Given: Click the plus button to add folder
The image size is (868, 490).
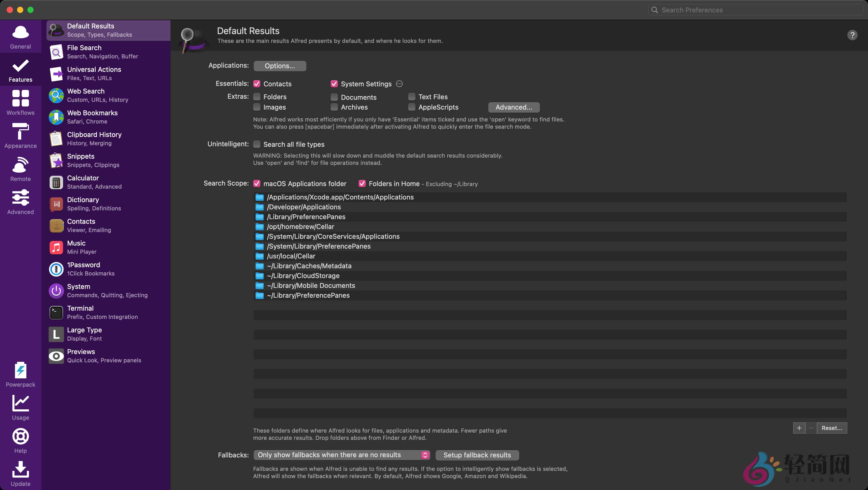Looking at the screenshot, I should pos(799,428).
